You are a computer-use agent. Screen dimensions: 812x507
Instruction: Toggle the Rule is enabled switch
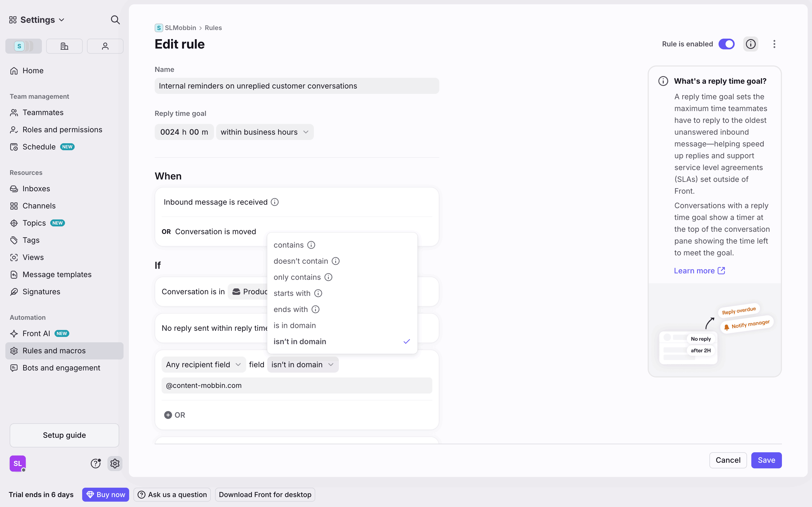(726, 44)
